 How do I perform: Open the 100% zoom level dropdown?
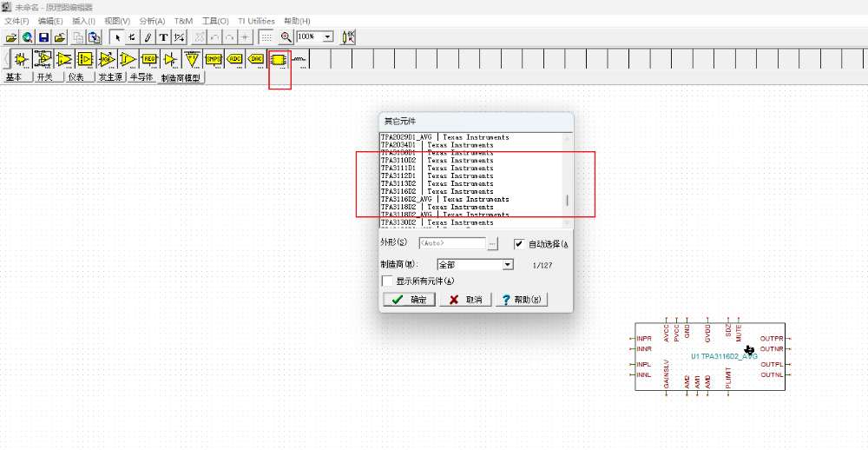pos(328,36)
